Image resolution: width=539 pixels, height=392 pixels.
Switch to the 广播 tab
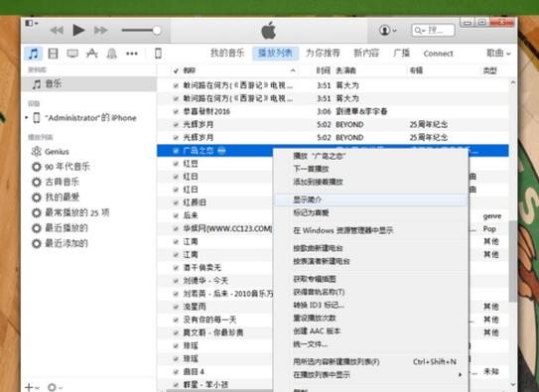click(x=401, y=53)
